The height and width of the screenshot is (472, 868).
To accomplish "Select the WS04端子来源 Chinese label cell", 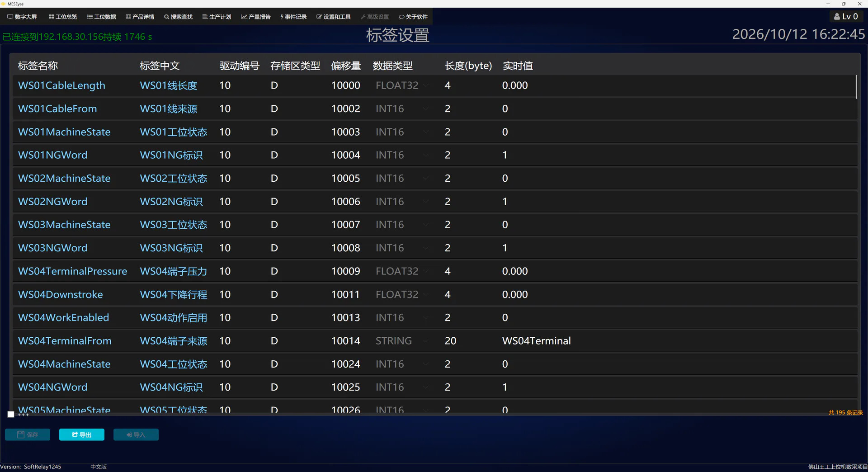I will pyautogui.click(x=174, y=341).
